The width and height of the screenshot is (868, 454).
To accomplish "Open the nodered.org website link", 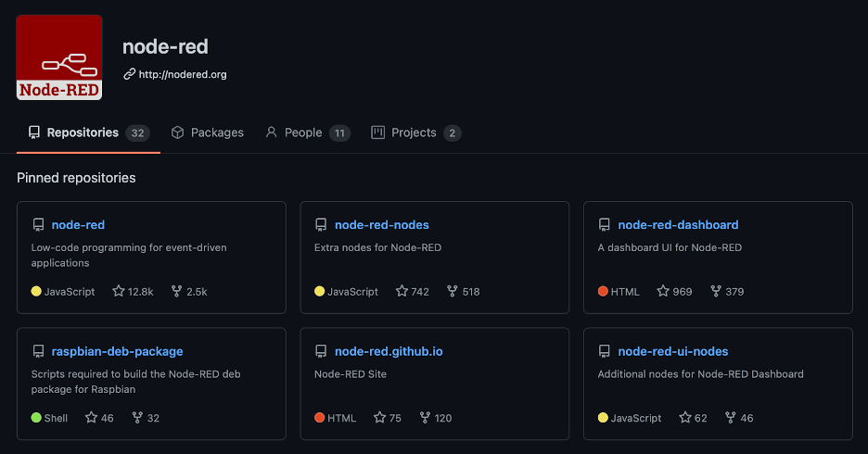I will click(183, 74).
